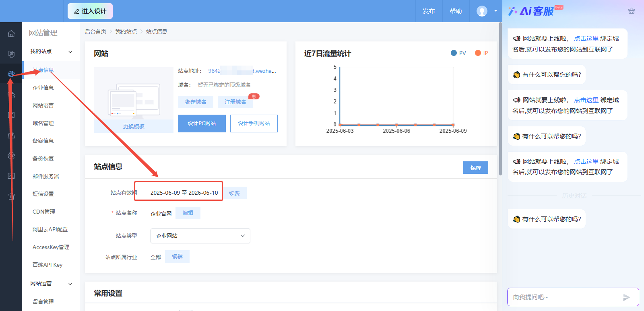Edit the 站点所属行业 value
This screenshot has width=644, height=311.
pos(177,257)
